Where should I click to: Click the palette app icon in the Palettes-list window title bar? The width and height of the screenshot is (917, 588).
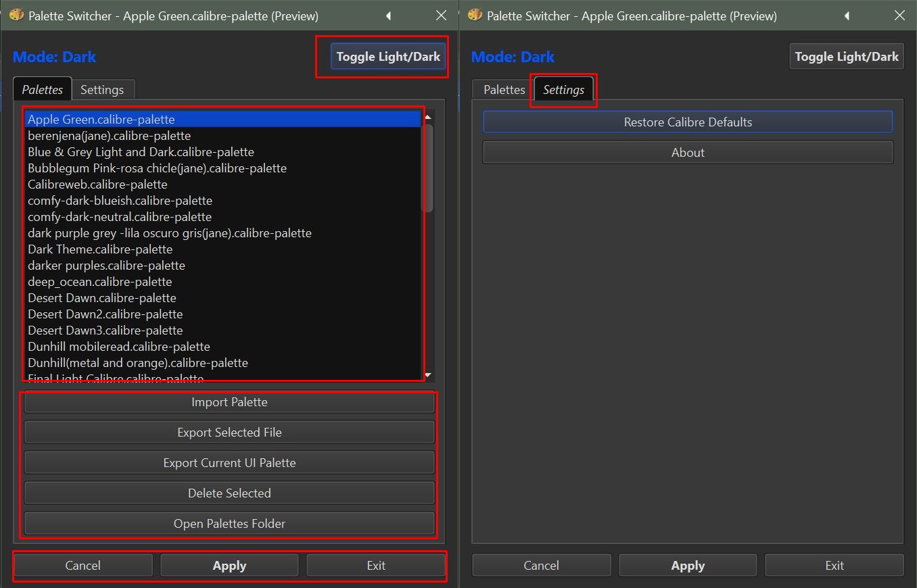coord(17,15)
